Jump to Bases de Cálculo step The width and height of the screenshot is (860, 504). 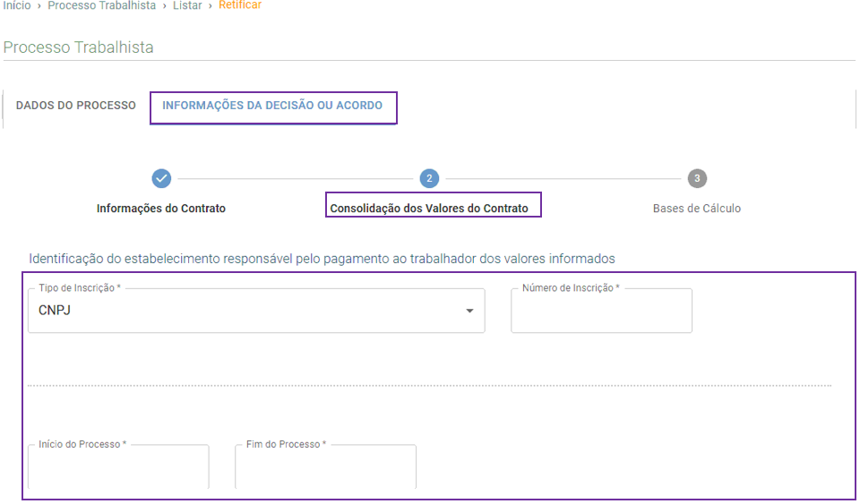[x=697, y=209]
